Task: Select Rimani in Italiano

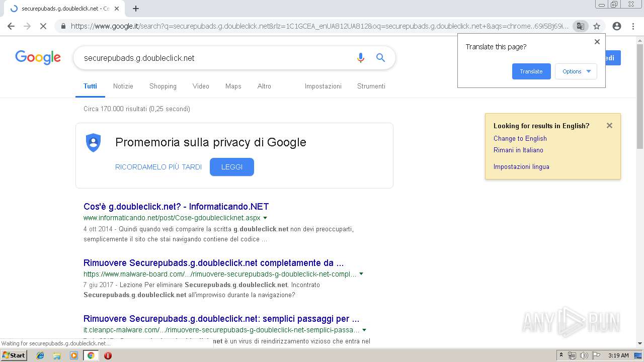Action: pos(518,150)
